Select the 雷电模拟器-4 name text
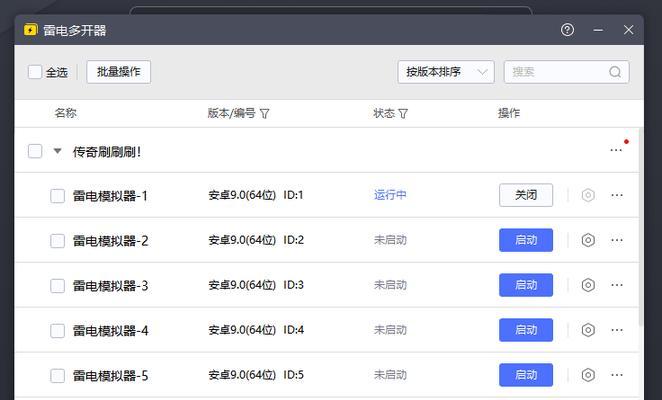This screenshot has width=662, height=400. [110, 331]
